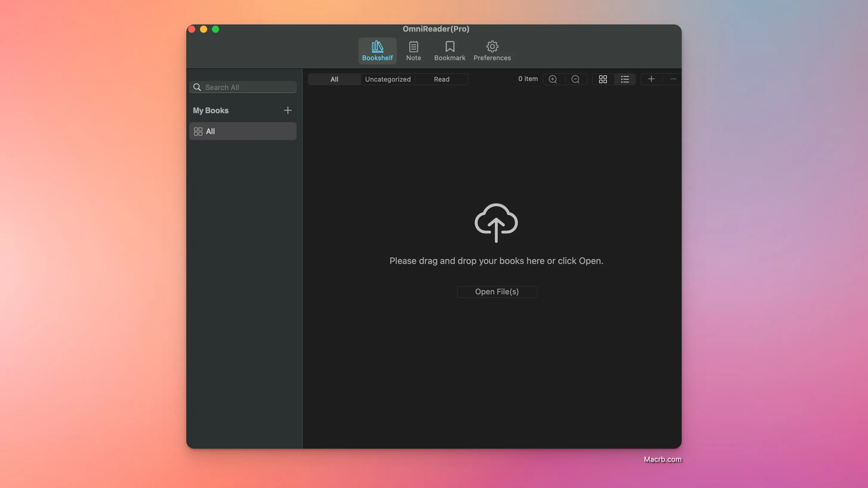Maximize the OmniReader window
The image size is (868, 488).
pyautogui.click(x=216, y=29)
